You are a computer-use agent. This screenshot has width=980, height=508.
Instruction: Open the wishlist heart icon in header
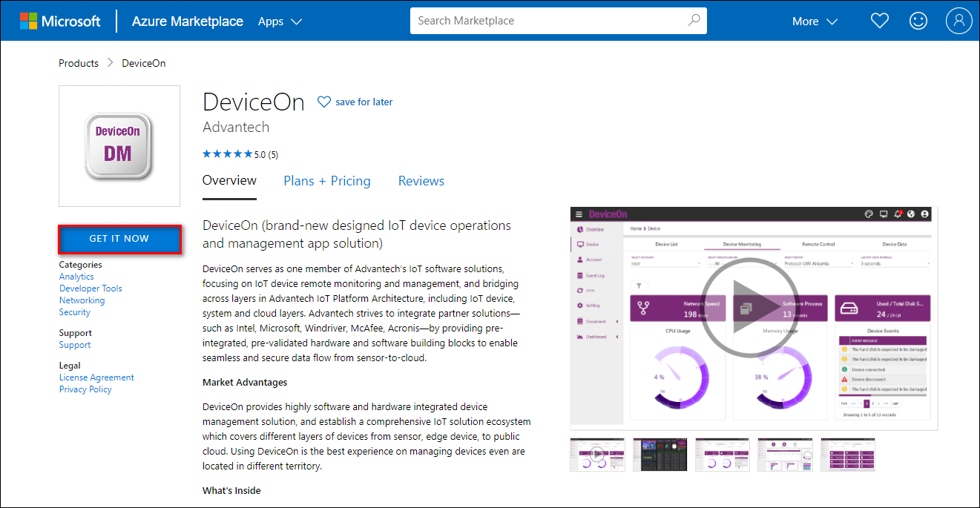click(x=880, y=22)
